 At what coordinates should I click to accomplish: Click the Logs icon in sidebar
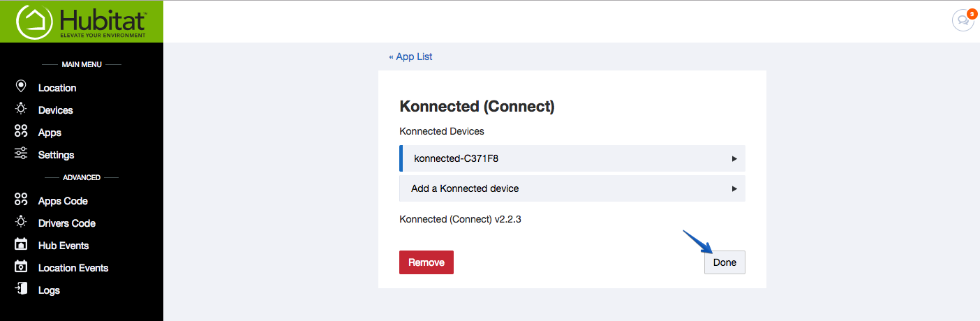tap(21, 290)
